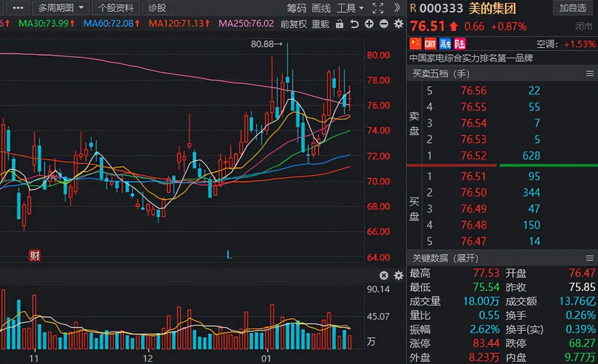598x364 pixels.
Task: Select sell level 3 price 76.54
Action: [x=474, y=123]
